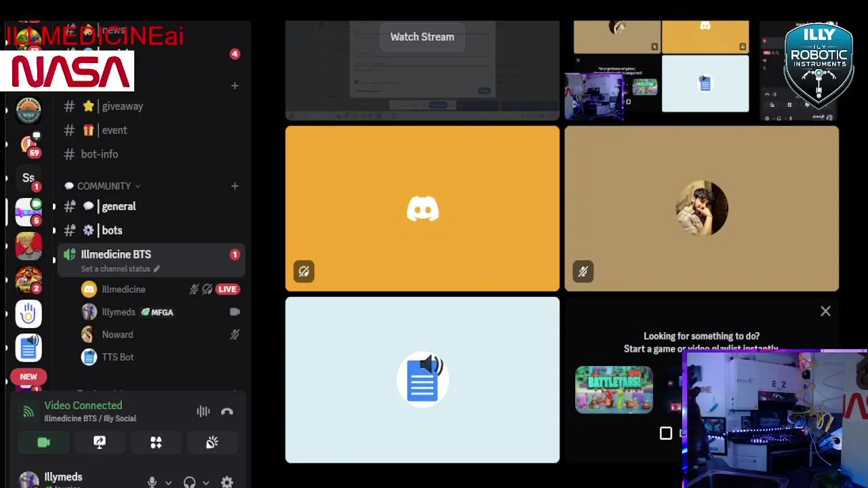The width and height of the screenshot is (868, 488).
Task: Click the LIVE badge next to Illmedicine
Action: [x=227, y=289]
